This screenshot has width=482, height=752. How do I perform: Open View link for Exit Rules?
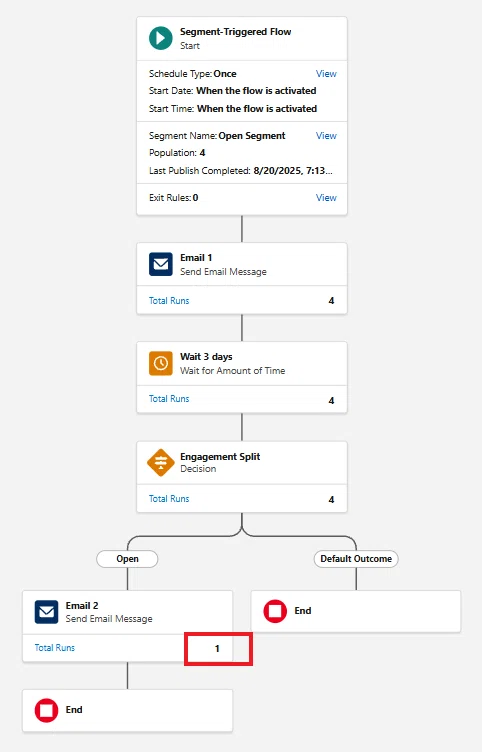(x=326, y=198)
